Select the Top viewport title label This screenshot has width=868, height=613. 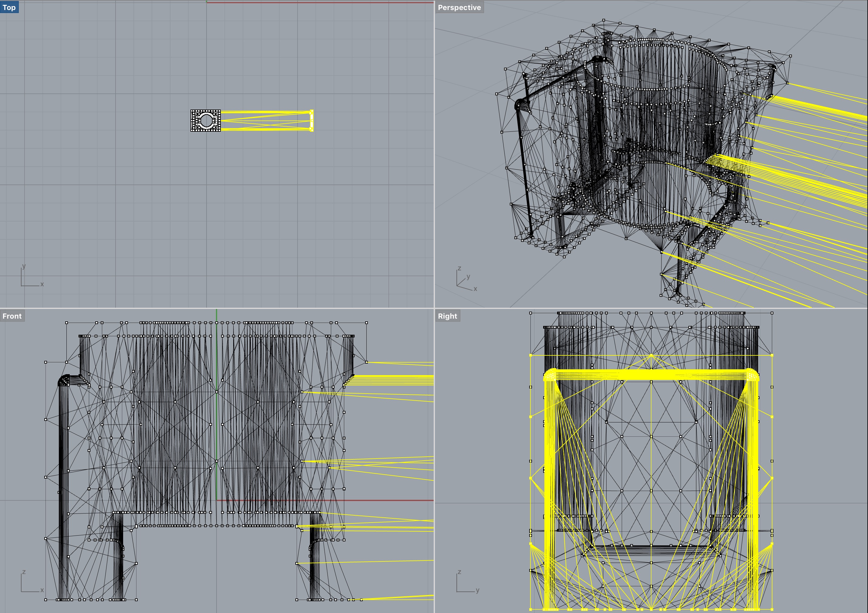[x=9, y=7]
